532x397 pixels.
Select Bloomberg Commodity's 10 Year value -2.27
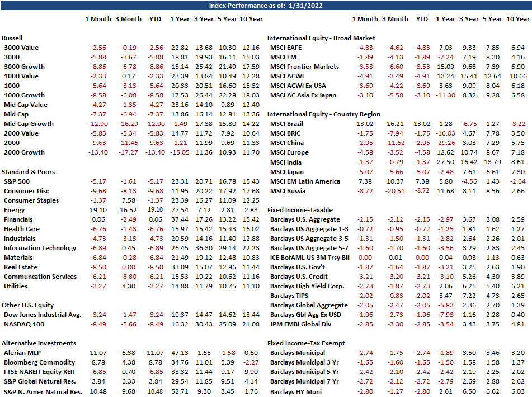(251, 362)
